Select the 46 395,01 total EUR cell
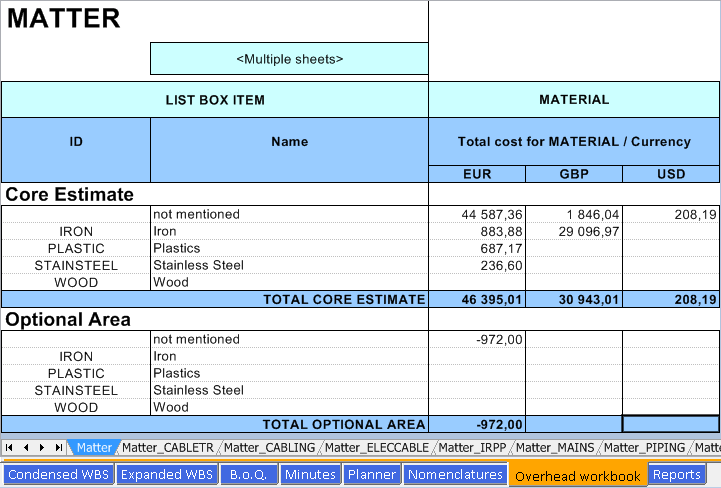Viewport: 721px width, 488px height. 477,299
